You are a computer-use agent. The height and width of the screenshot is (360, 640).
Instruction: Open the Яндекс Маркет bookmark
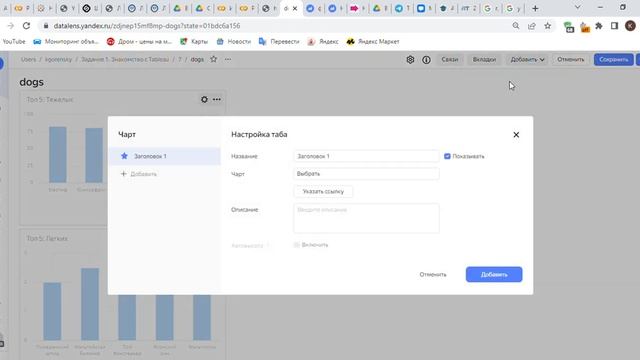coord(373,42)
